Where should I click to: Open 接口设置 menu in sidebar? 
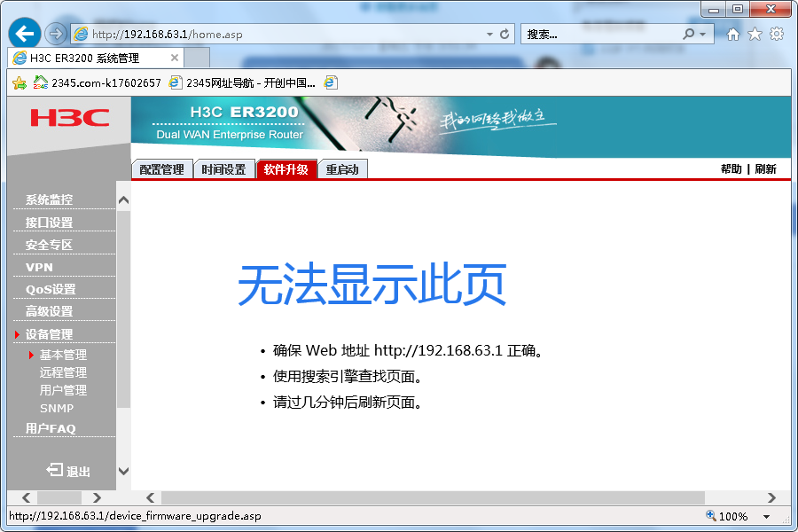click(x=50, y=223)
